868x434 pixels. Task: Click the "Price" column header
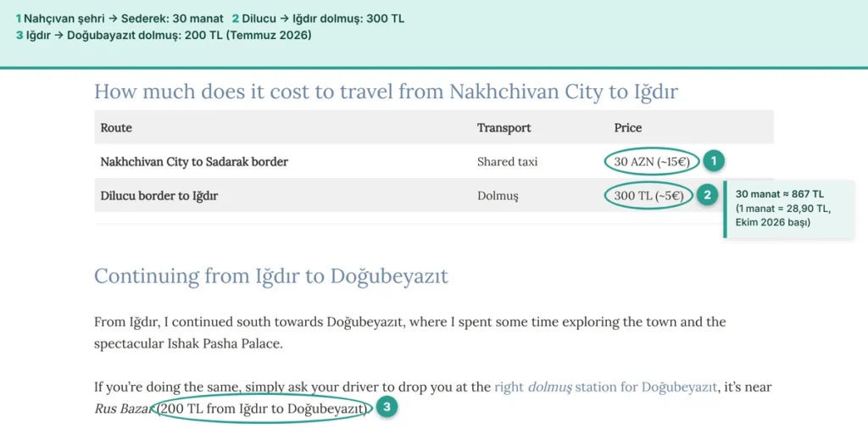pos(628,128)
